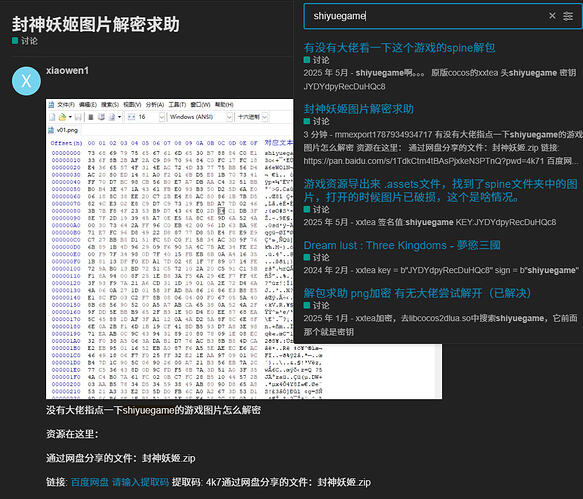Screen dimensions: 583x499
Task: Open result Dream lust : Three Kingdoms
Action: (402, 245)
